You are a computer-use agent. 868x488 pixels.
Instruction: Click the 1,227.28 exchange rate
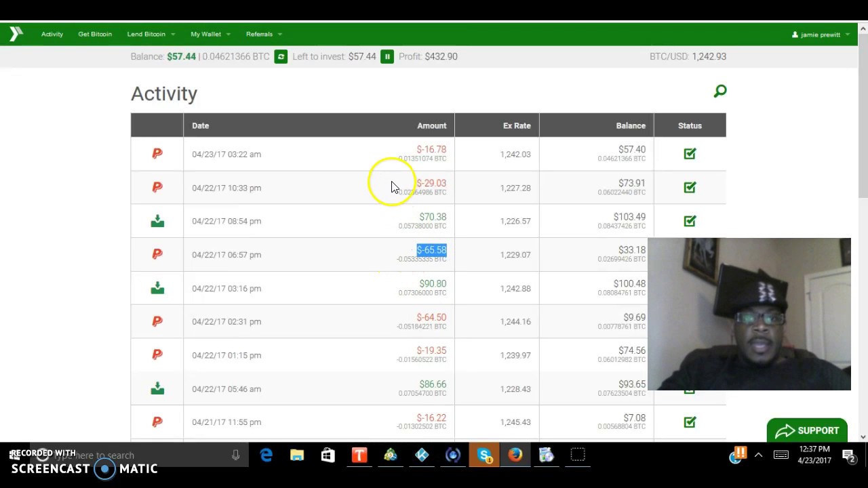[515, 188]
